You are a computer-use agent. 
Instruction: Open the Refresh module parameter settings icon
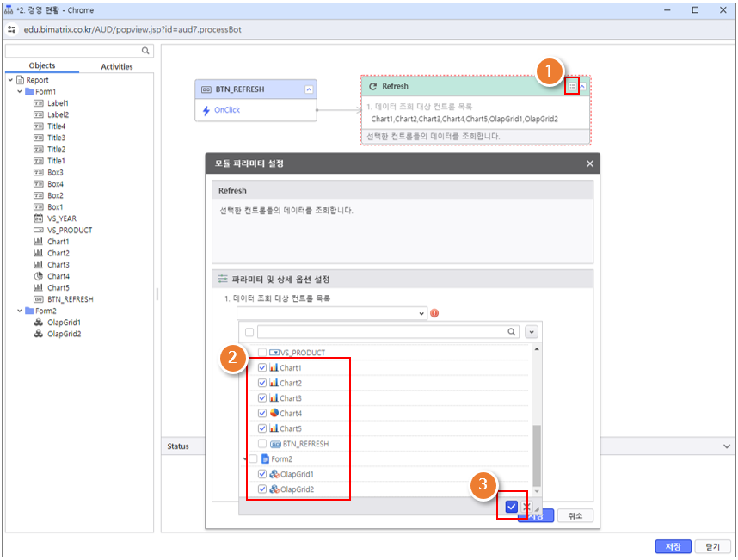(x=572, y=87)
